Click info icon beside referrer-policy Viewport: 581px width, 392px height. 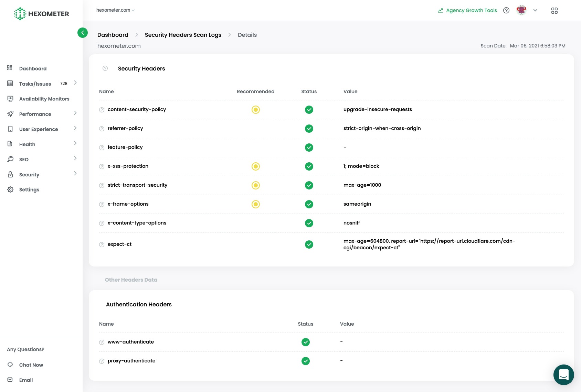pos(102,129)
